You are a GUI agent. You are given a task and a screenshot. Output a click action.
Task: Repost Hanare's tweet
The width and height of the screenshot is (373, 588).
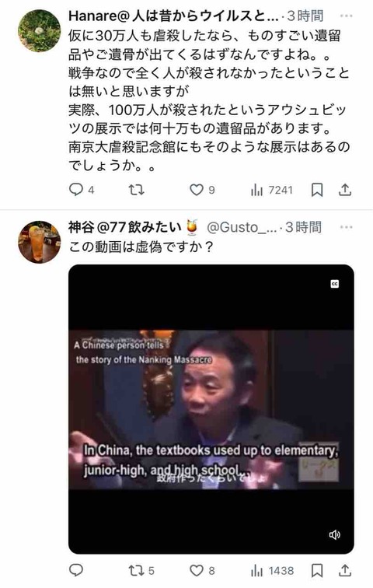(x=136, y=190)
